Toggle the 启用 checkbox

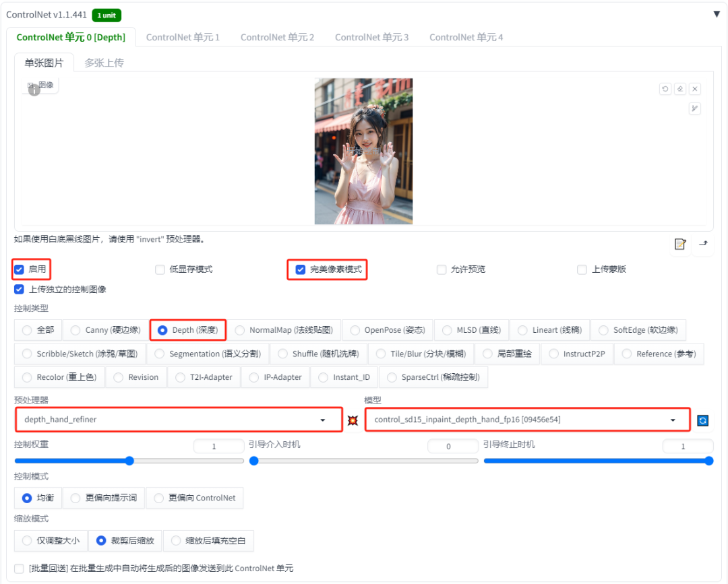coord(19,269)
